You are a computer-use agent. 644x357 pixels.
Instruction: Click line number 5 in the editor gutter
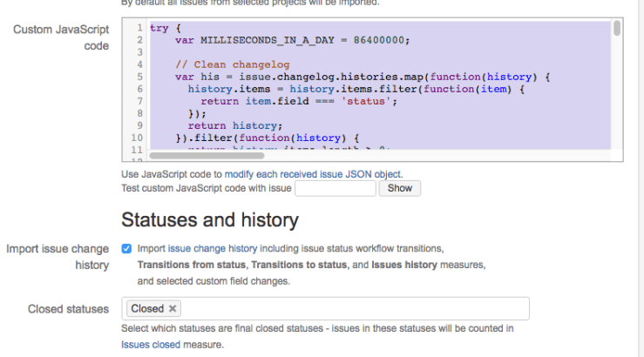(x=139, y=77)
